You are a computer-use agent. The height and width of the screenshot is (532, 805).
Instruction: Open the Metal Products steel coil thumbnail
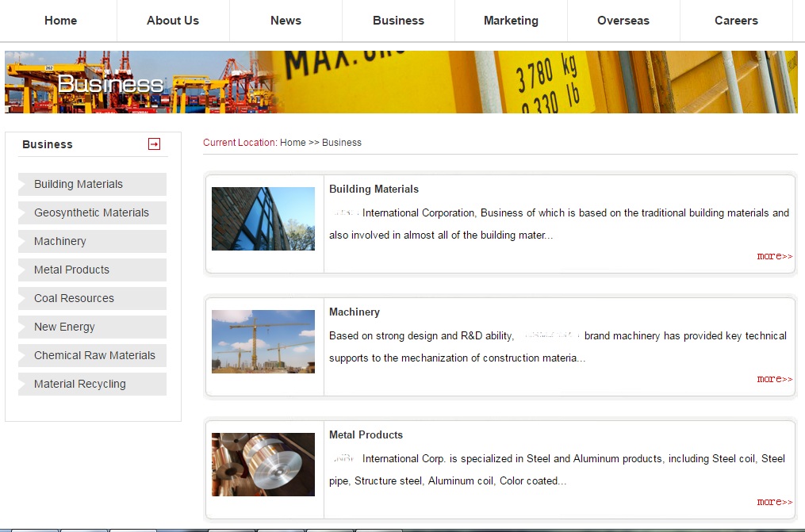click(263, 465)
